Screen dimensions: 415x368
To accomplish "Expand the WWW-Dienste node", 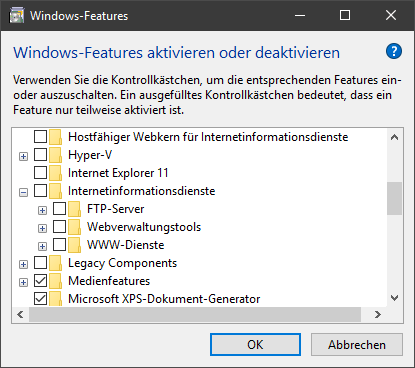I will tap(42, 246).
